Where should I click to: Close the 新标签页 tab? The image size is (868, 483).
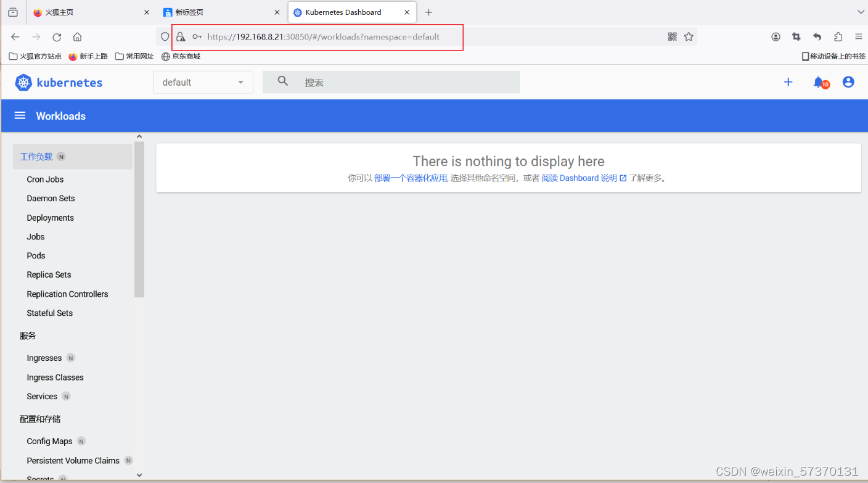(x=277, y=12)
